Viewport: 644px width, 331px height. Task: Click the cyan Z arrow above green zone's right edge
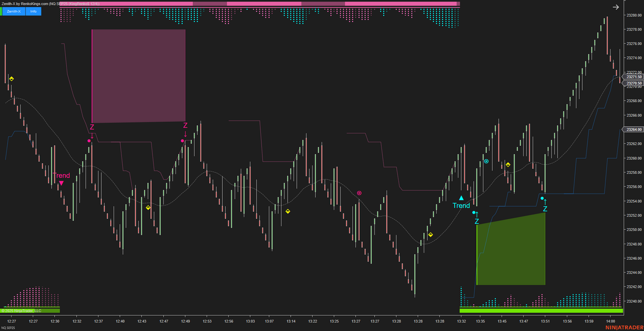tap(545, 205)
